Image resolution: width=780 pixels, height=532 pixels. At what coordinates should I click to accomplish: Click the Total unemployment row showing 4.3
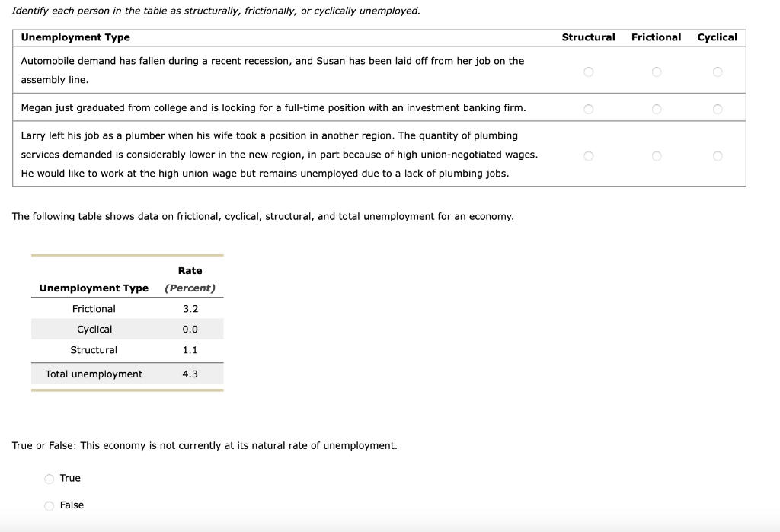[x=190, y=374]
